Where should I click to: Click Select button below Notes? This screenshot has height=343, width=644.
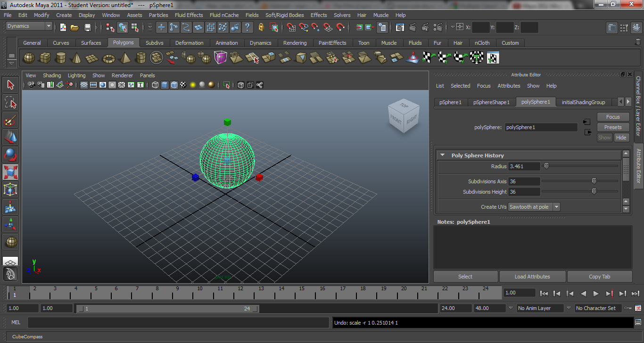465,277
